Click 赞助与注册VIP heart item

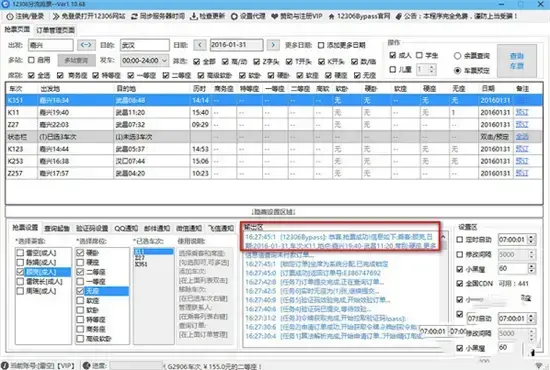(296, 16)
